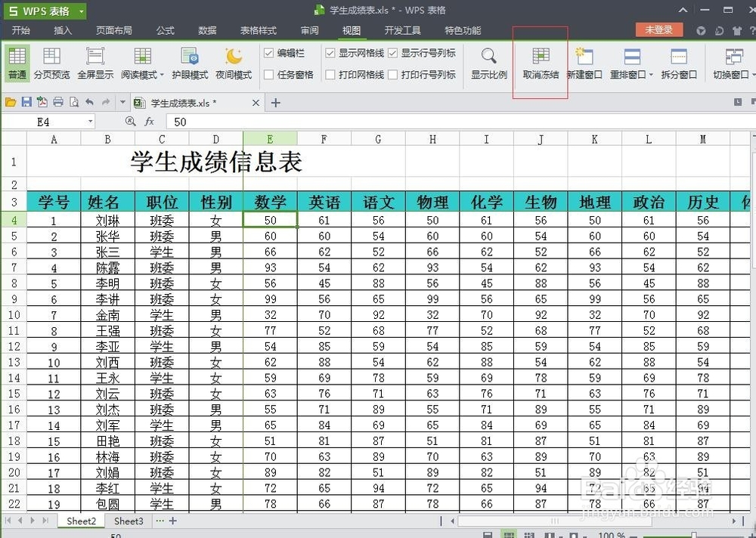Click the zoom slider handle in status bar
The image size is (756, 538).
(694, 535)
